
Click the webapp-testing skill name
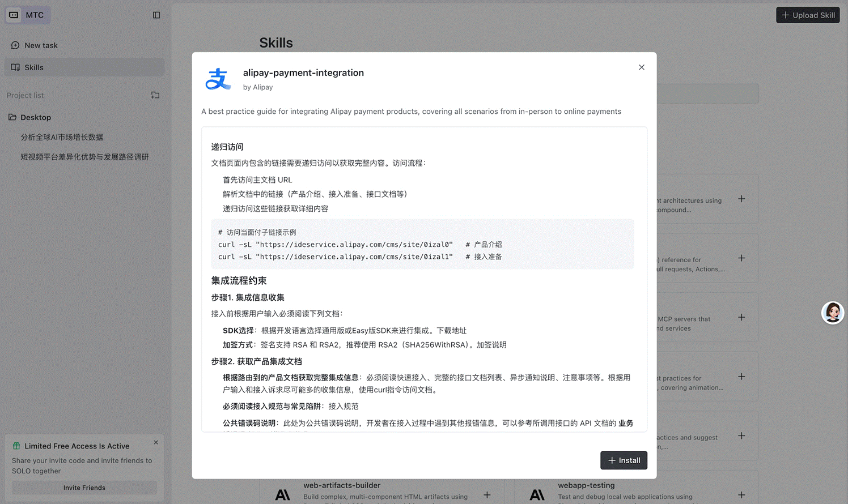coord(586,485)
